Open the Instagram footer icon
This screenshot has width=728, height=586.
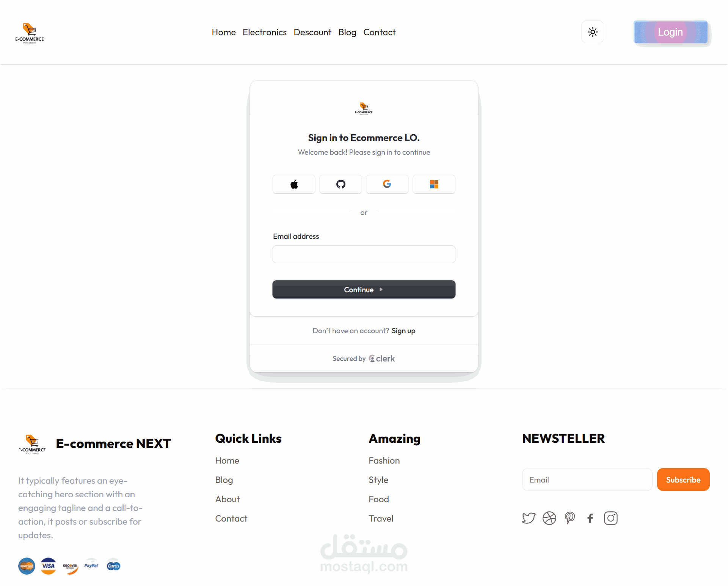pyautogui.click(x=610, y=518)
